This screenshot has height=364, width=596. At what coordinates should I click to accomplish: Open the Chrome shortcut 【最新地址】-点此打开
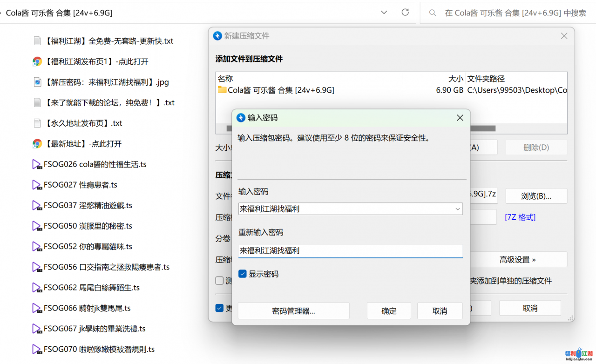point(37,144)
